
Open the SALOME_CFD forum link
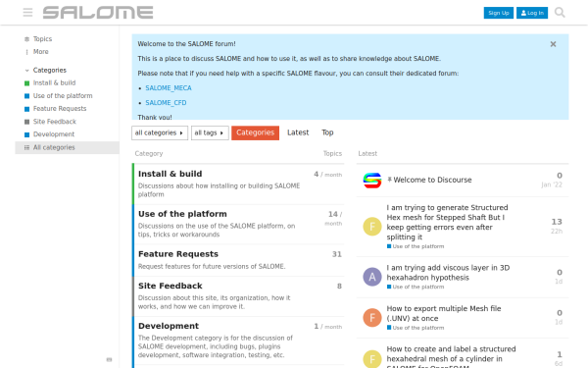(166, 102)
